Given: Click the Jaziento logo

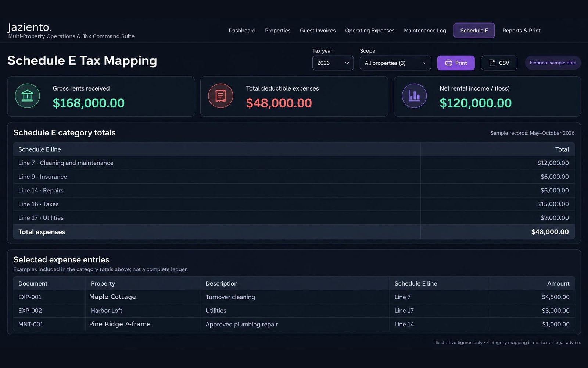Looking at the screenshot, I should tap(30, 27).
